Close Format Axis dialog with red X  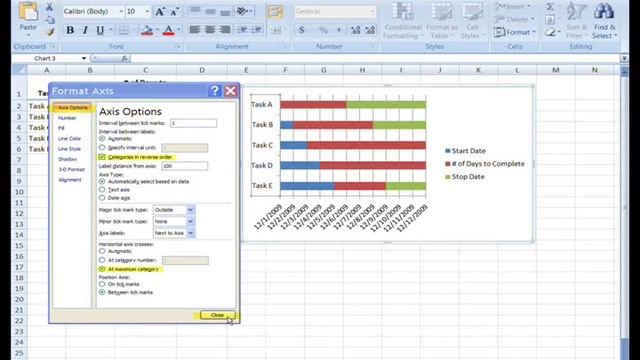pos(231,91)
